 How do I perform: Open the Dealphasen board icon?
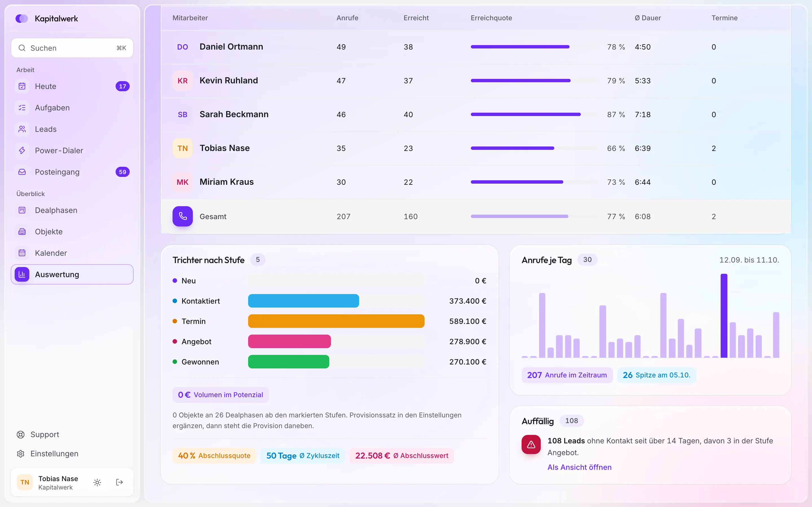tap(22, 210)
